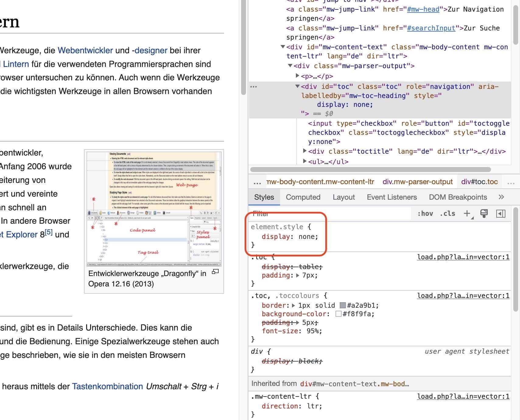Open the DOM Breakpoints tab
The height and width of the screenshot is (420, 520).
coord(458,197)
